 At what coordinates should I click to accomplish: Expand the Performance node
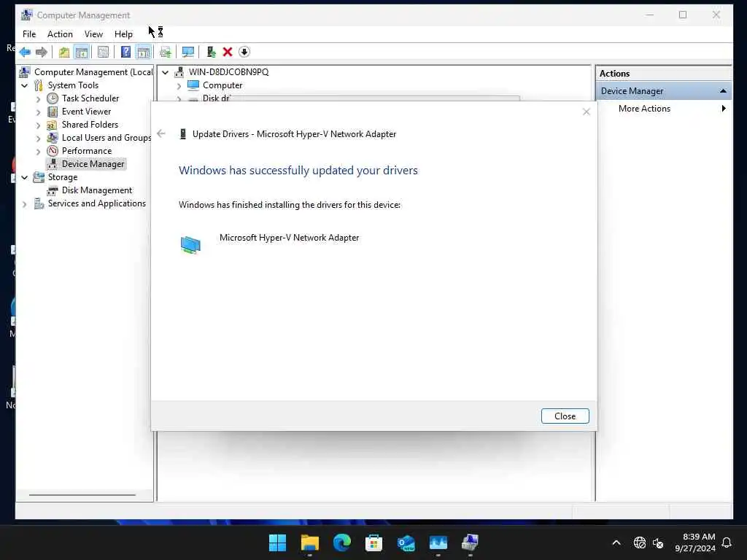click(x=38, y=151)
